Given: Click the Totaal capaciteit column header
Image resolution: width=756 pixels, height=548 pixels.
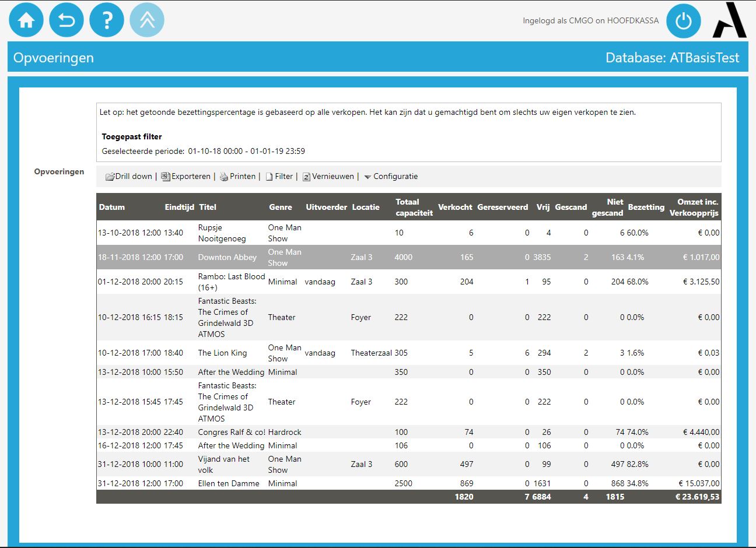Looking at the screenshot, I should pyautogui.click(x=414, y=207).
